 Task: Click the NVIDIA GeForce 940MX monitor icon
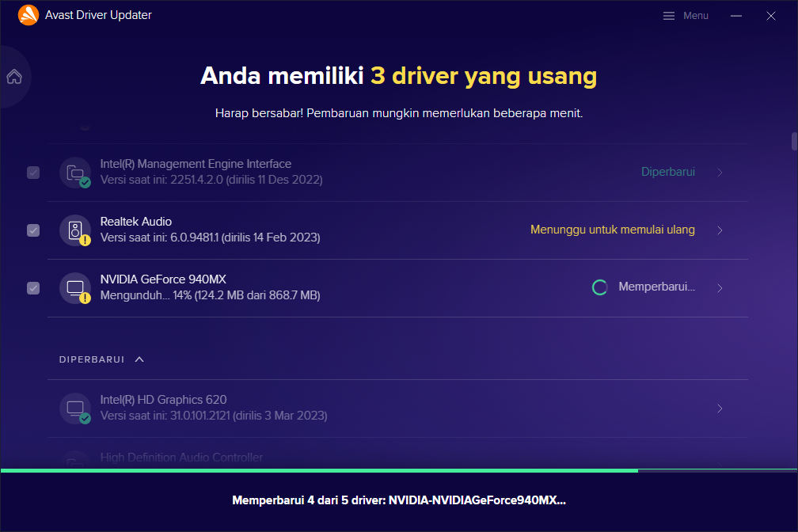[x=75, y=287]
